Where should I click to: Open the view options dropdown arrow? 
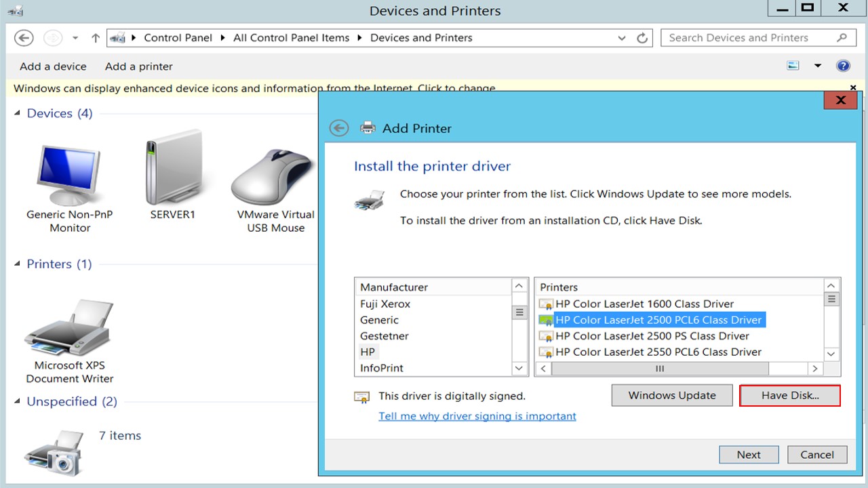pyautogui.click(x=818, y=66)
